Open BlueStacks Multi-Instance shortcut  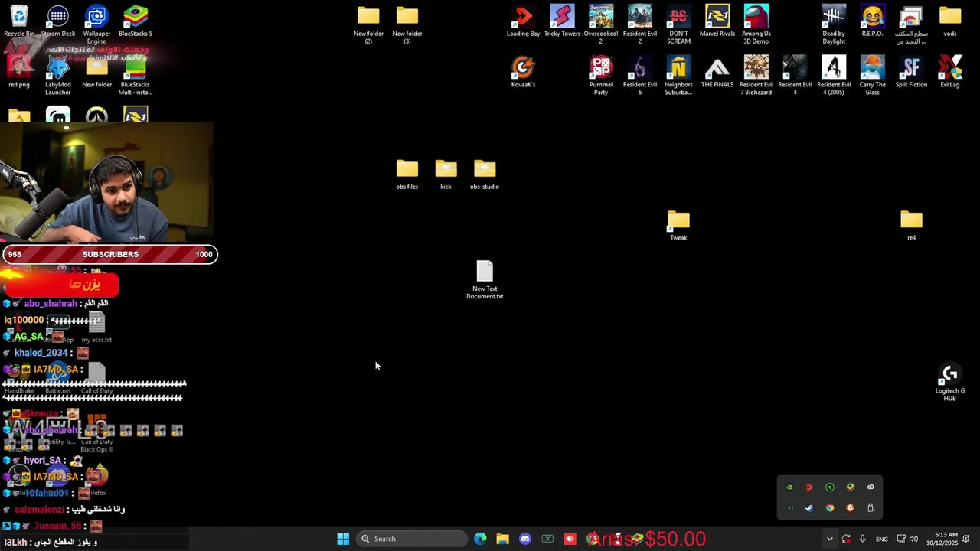(136, 76)
